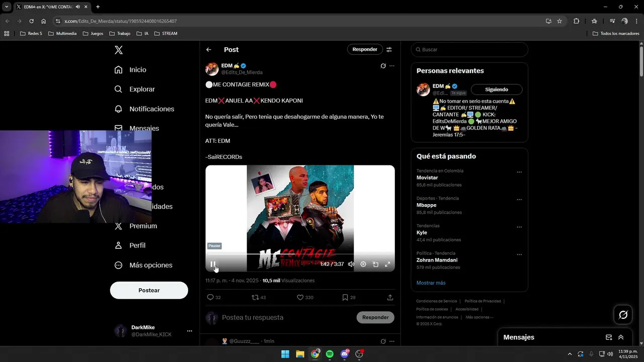Share the post via upload icon

(x=390, y=298)
